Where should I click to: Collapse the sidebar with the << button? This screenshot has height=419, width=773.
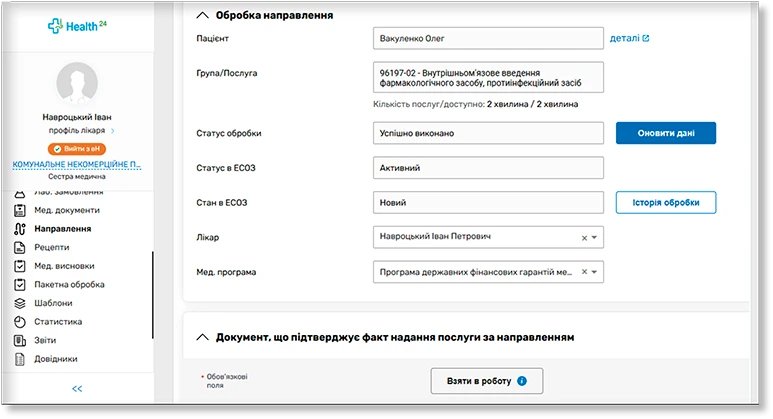point(77,389)
